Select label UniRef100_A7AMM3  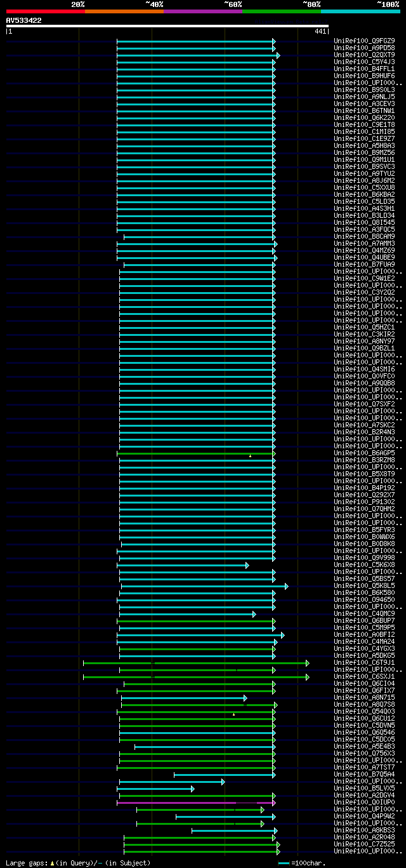tap(364, 243)
